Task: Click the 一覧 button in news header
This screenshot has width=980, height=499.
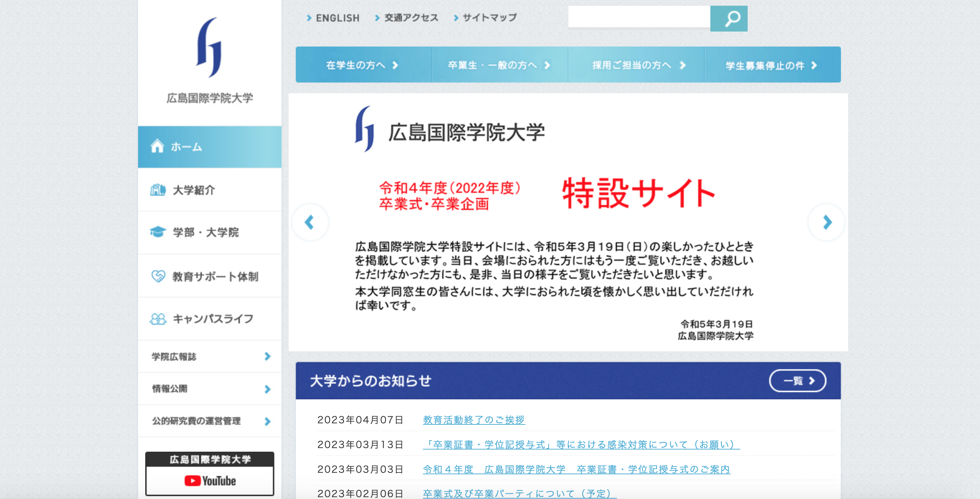Action: coord(797,381)
